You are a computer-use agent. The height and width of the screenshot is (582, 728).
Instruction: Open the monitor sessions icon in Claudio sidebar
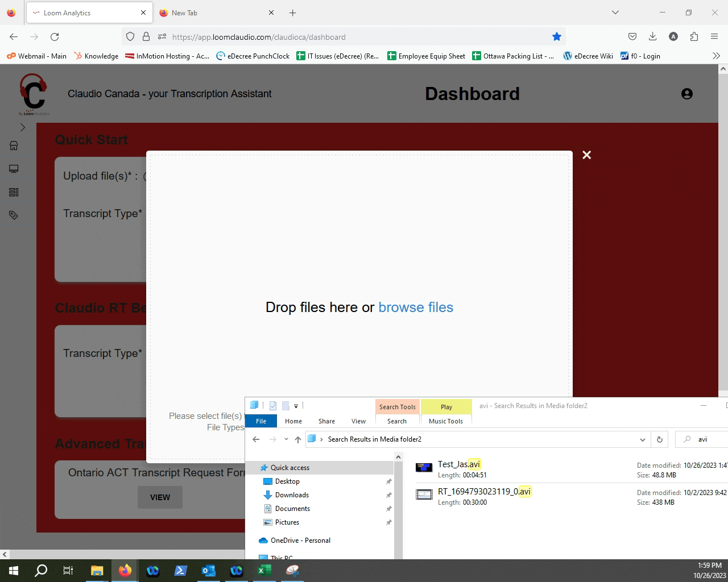[x=14, y=168]
